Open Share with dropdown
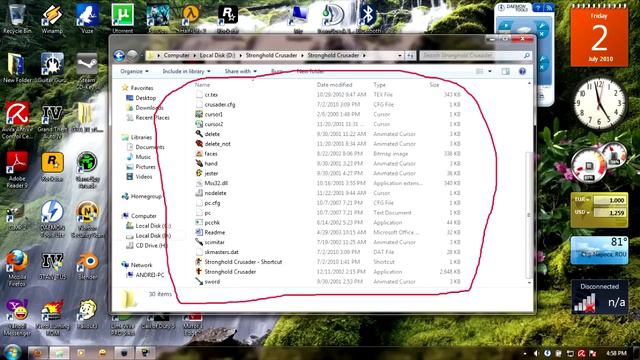Screen dimensions: 640x360 [x=240, y=71]
